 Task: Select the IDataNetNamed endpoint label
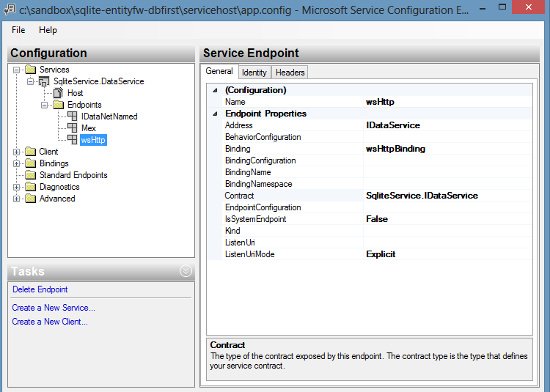pyautogui.click(x=109, y=117)
